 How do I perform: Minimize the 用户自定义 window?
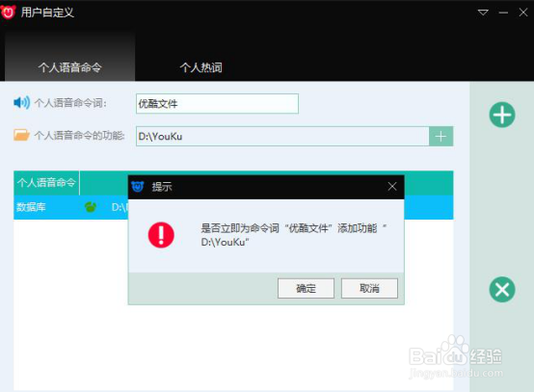(x=503, y=13)
